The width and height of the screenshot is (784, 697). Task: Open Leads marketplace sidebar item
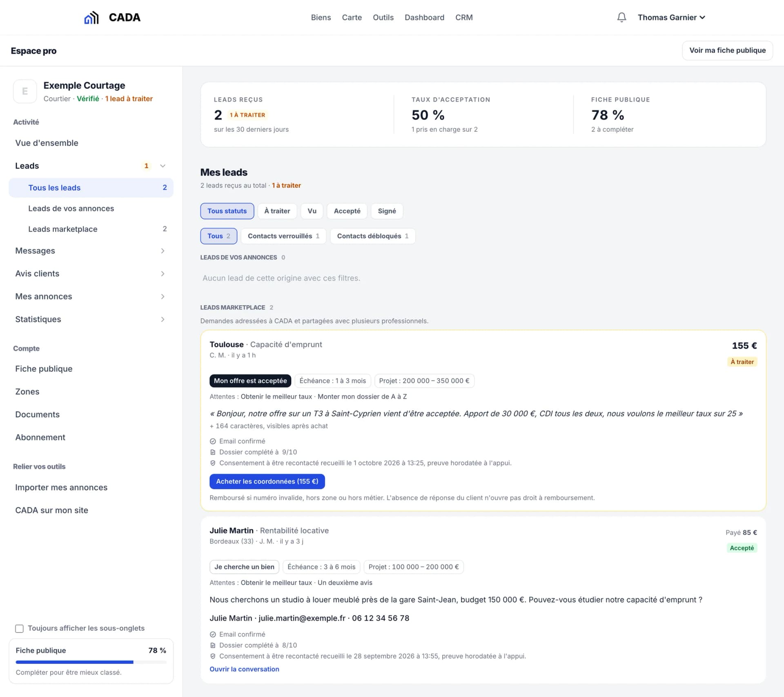[91, 229]
